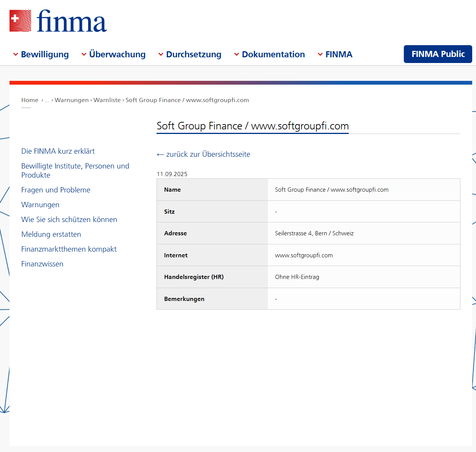The width and height of the screenshot is (476, 452).
Task: Click the address Seilerstrasse 4, Bern / Schweiz
Action: tap(314, 233)
